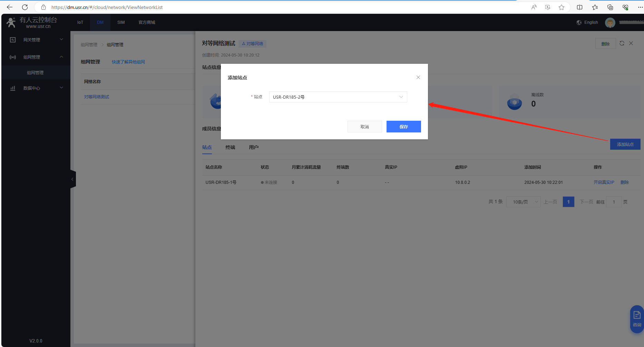
Task: Click the favorites star icon in address bar
Action: pyautogui.click(x=562, y=7)
